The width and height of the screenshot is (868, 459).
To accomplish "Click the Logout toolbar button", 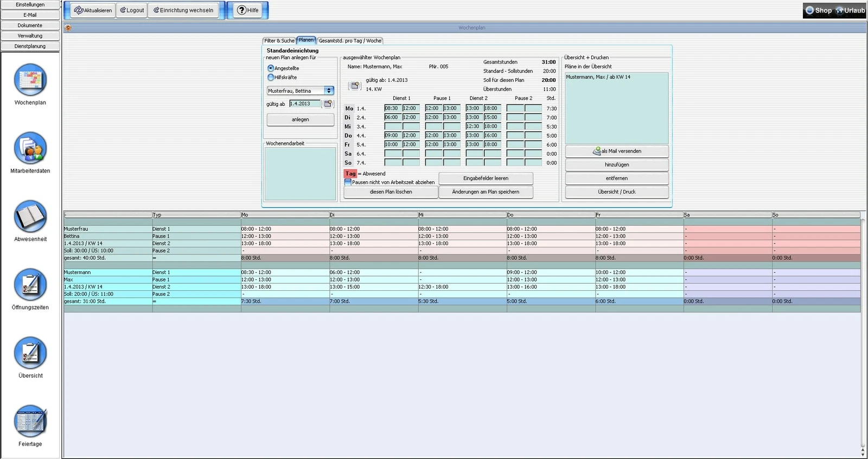I will tap(132, 10).
